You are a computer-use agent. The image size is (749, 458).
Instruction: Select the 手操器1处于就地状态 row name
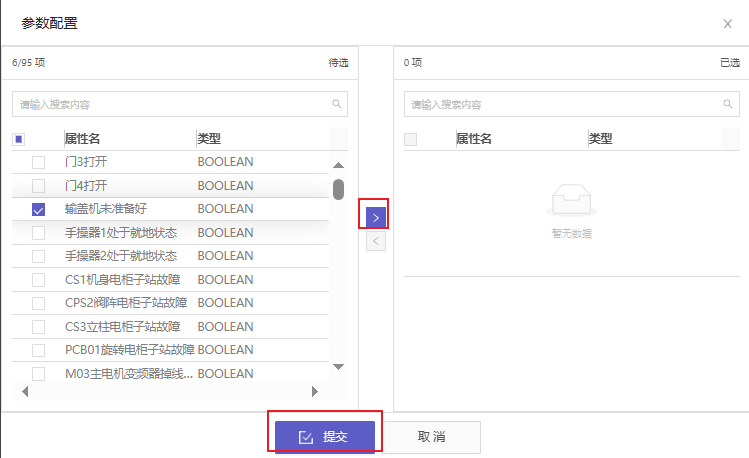(121, 233)
